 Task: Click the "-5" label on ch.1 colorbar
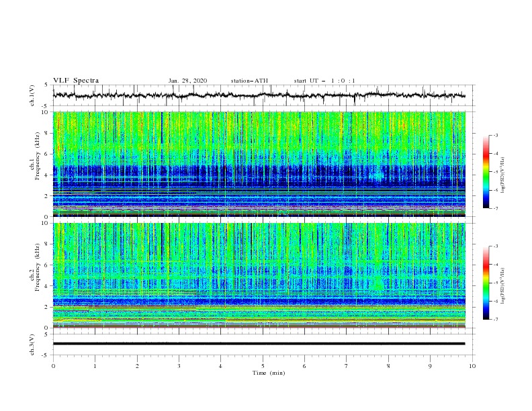coord(495,172)
